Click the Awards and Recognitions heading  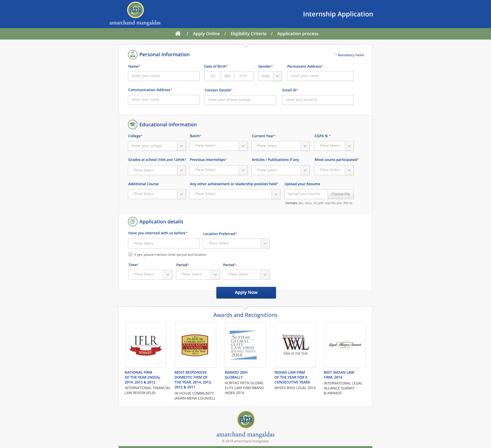point(245,315)
